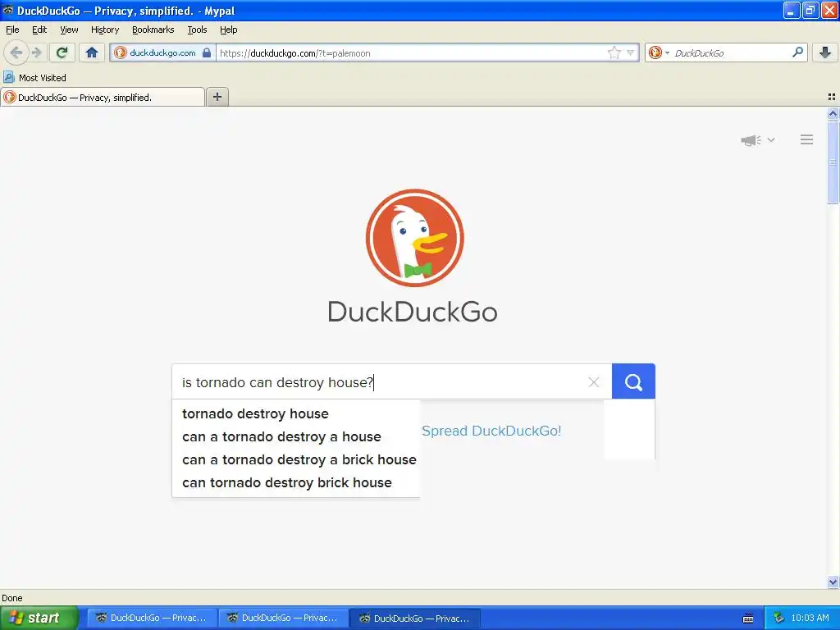Open the Windows Start button
The image size is (840, 630).
click(39, 618)
